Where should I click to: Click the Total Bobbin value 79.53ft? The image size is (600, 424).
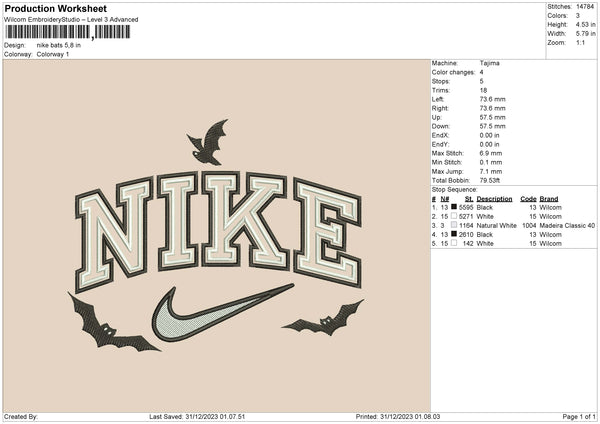(x=490, y=180)
